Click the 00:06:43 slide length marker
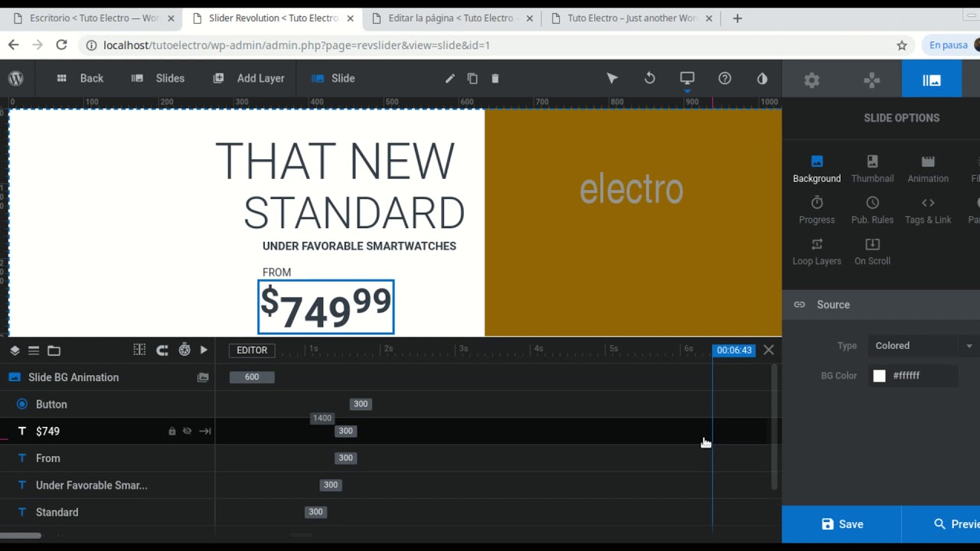The width and height of the screenshot is (980, 551). [x=734, y=350]
